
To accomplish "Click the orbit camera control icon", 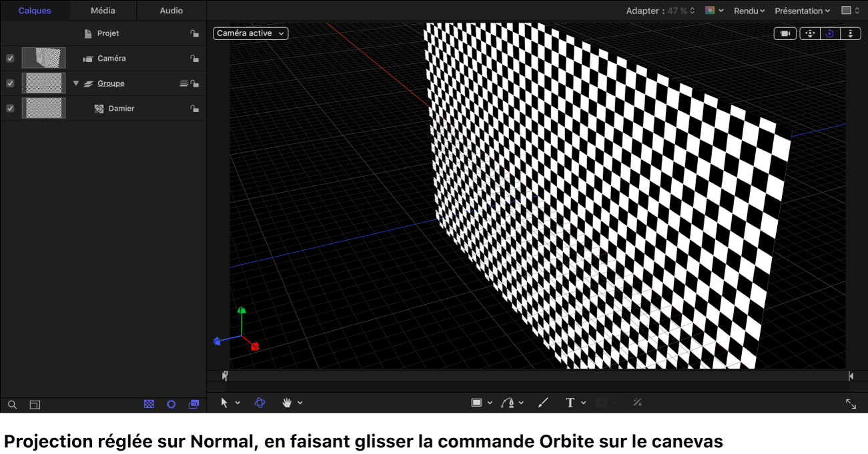I will pyautogui.click(x=829, y=33).
